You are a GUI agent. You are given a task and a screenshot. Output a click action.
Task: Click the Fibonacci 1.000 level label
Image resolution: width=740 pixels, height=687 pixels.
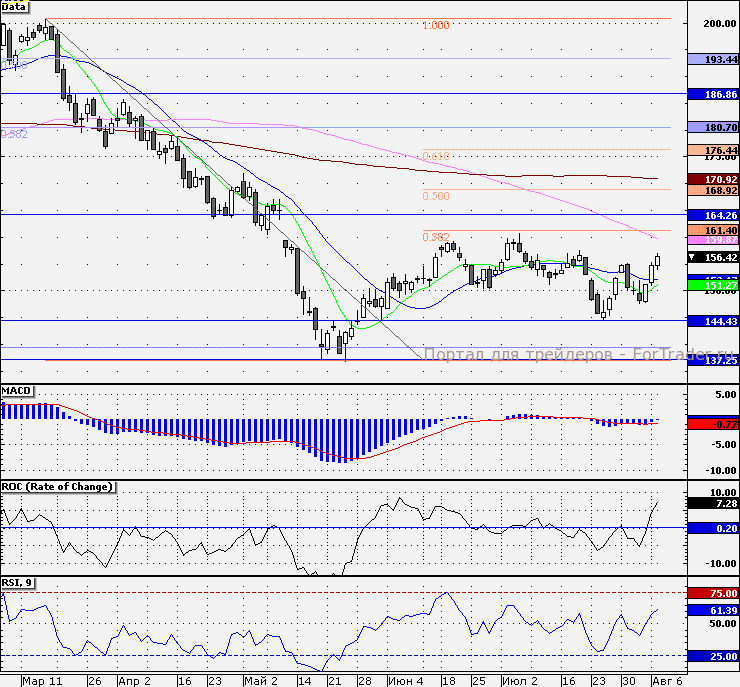tap(435, 26)
